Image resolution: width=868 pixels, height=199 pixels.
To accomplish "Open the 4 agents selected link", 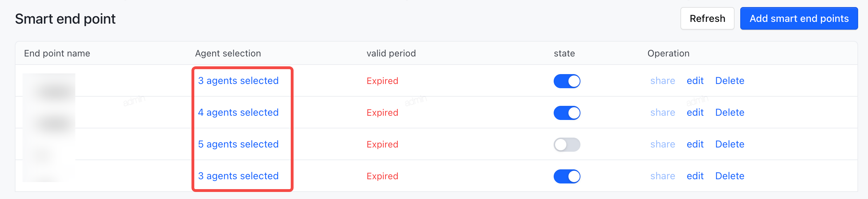I will [x=238, y=113].
